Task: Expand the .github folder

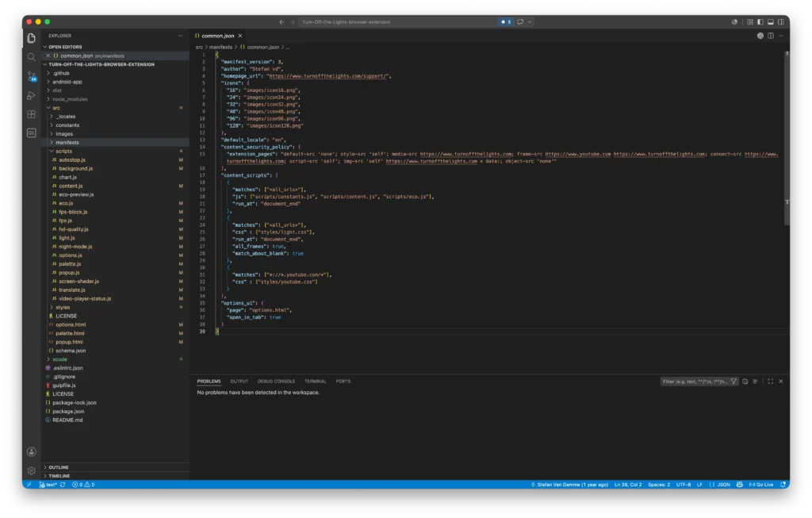Action: coord(115,73)
